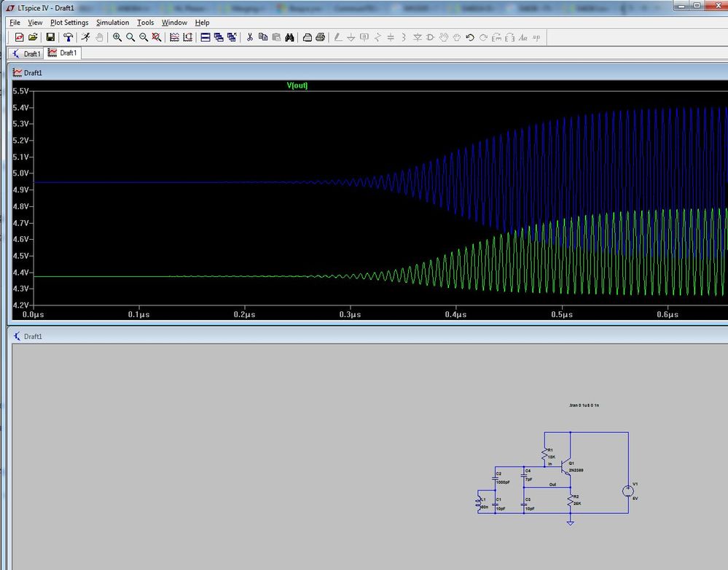Image resolution: width=728 pixels, height=570 pixels.
Task: Select the move hand tool
Action: [x=443, y=37]
